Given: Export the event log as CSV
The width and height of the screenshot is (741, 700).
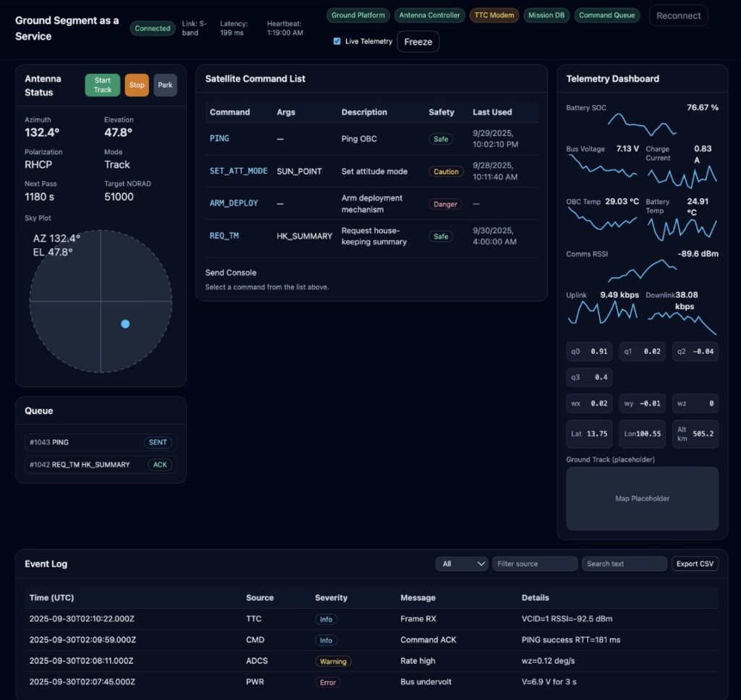Looking at the screenshot, I should (695, 563).
